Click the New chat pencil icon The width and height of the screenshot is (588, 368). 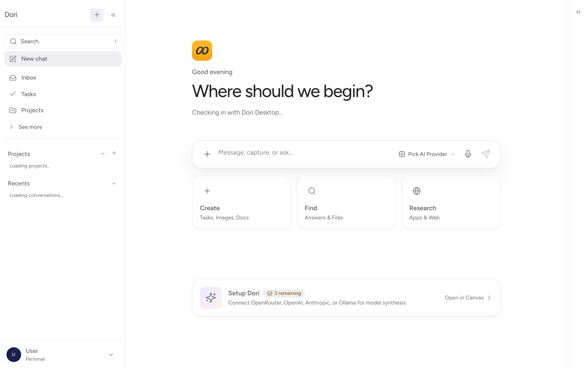(13, 59)
